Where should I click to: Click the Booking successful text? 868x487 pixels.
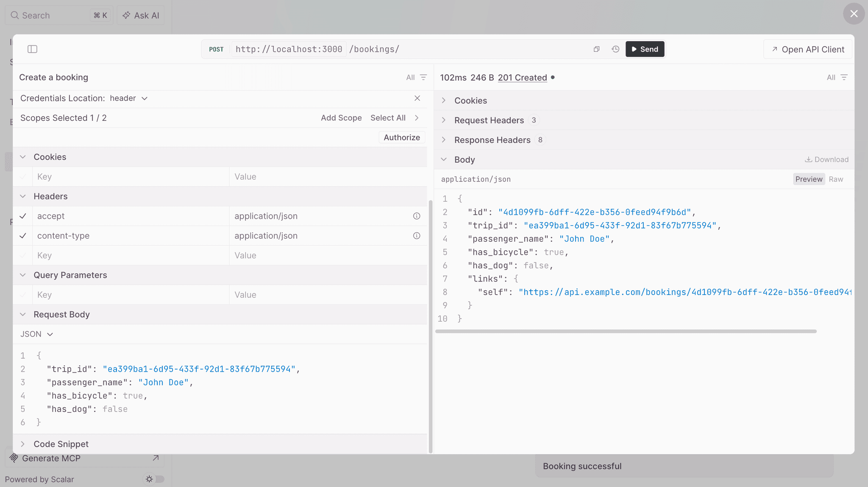click(x=582, y=466)
